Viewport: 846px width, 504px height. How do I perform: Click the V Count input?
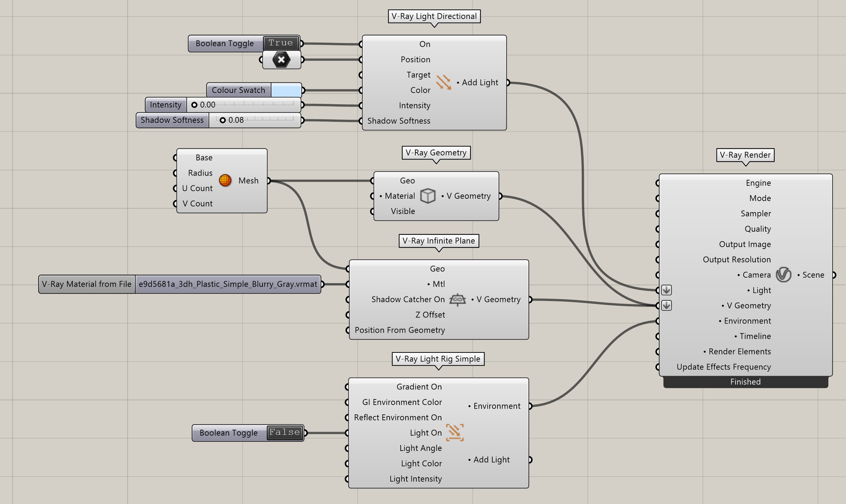click(198, 203)
